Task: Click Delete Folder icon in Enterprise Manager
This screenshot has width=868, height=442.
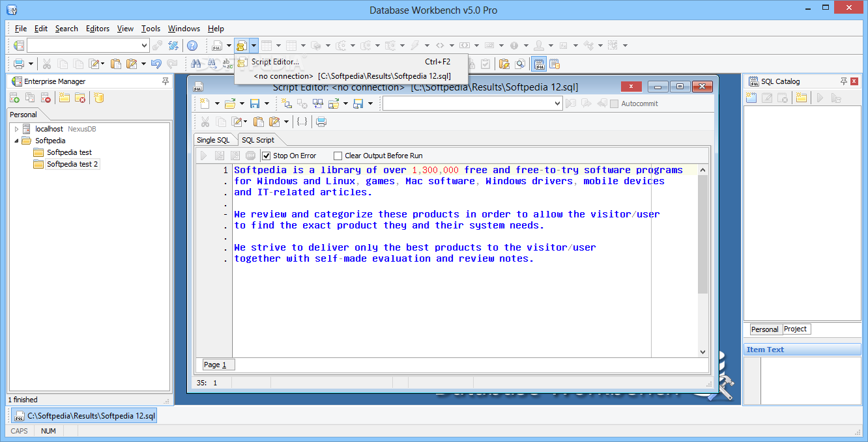Action: [x=80, y=98]
